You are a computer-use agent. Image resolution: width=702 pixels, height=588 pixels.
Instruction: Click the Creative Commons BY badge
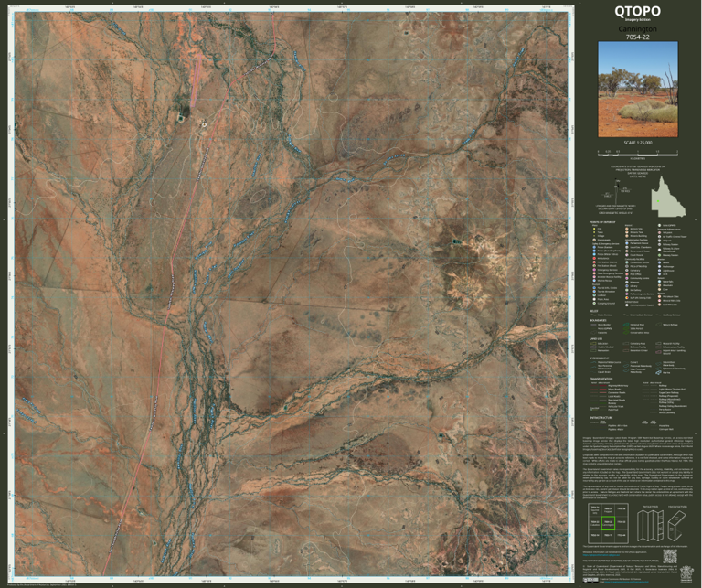[x=590, y=581]
